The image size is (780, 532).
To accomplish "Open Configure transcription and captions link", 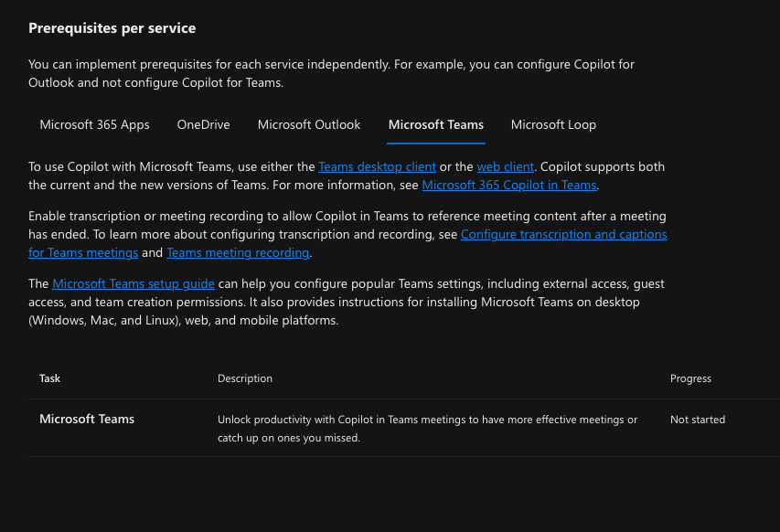I will click(563, 234).
